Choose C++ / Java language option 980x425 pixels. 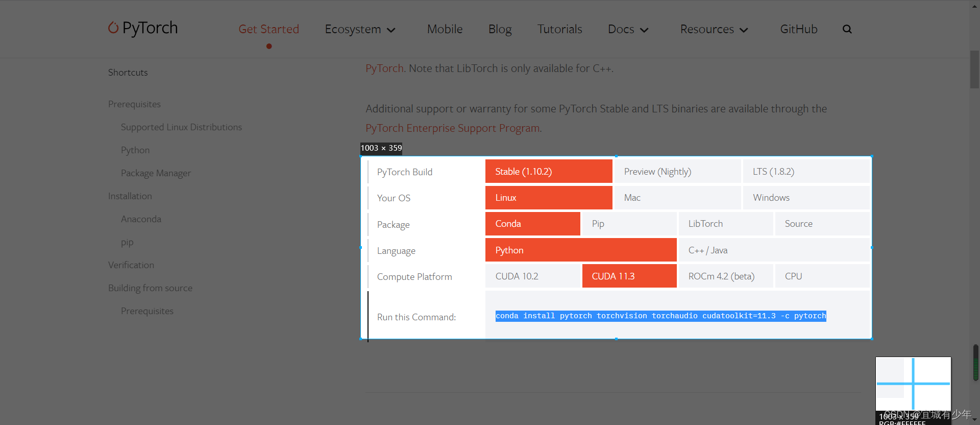(774, 250)
